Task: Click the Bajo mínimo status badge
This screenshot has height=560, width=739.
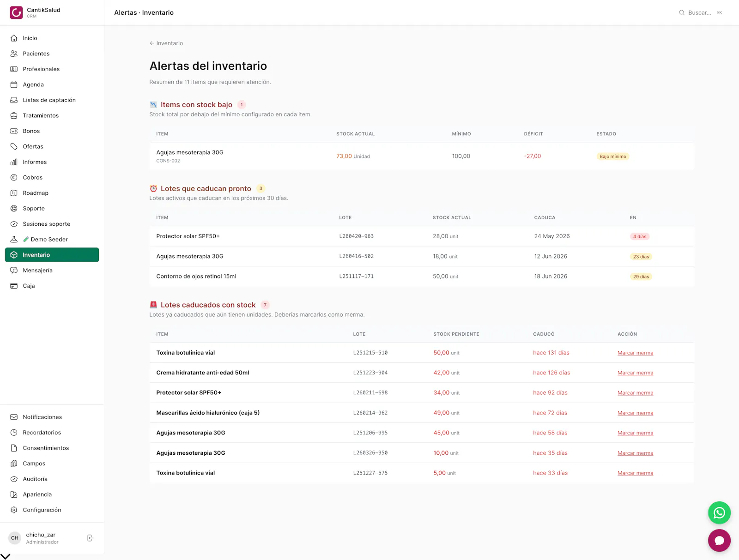Action: [x=613, y=157]
